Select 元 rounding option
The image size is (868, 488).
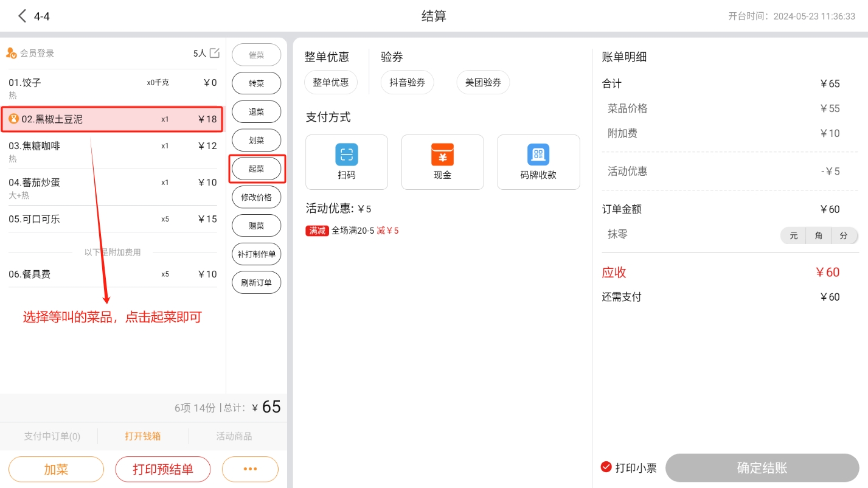pos(793,235)
